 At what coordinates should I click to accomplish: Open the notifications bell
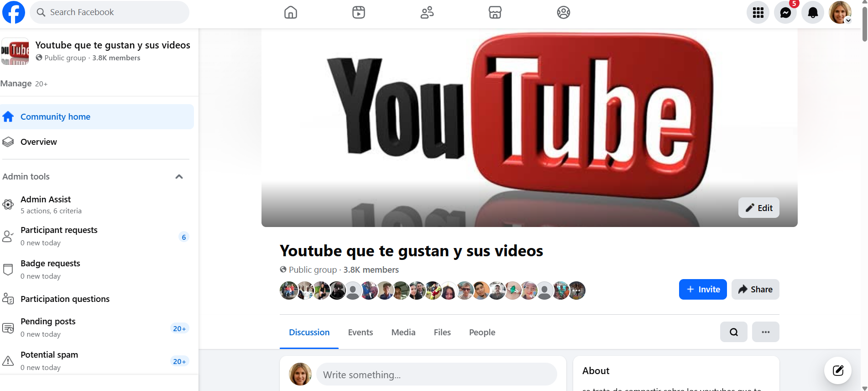(x=813, y=12)
